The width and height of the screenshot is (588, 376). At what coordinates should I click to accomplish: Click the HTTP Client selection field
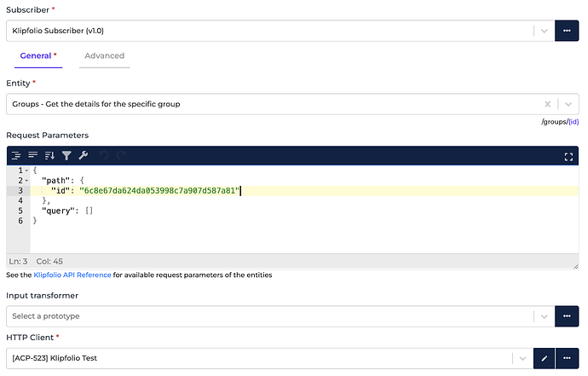270,358
